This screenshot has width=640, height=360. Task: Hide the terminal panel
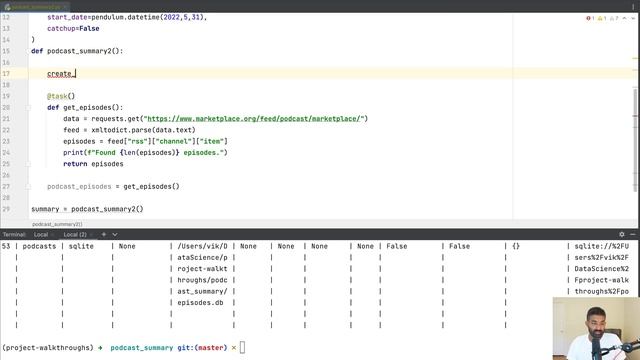[x=633, y=234]
